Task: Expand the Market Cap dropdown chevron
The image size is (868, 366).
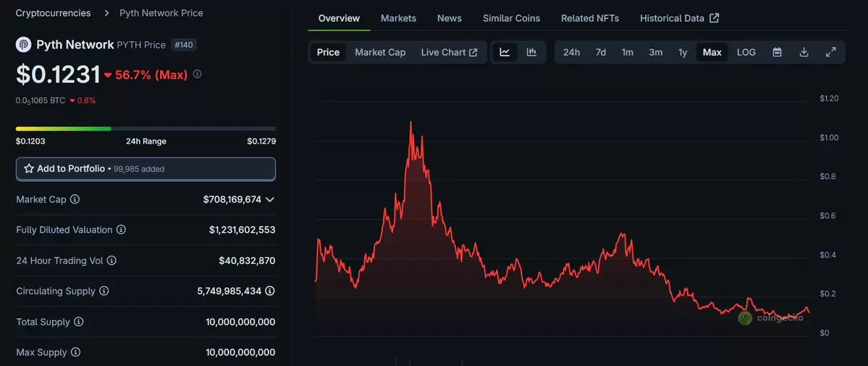Action: tap(269, 199)
